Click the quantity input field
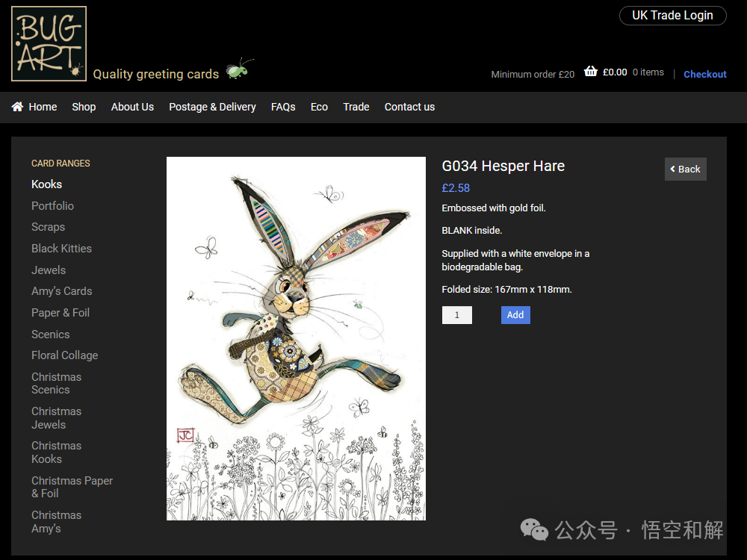The image size is (747, 560). pos(457,315)
